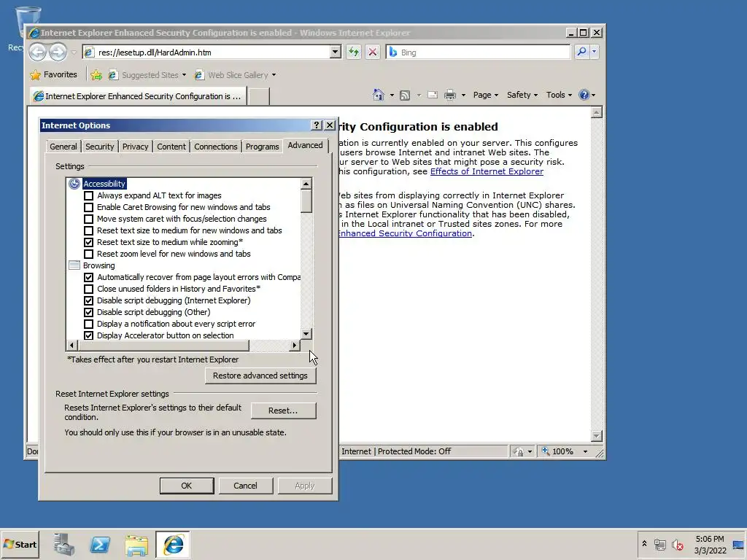747x560 pixels.
Task: Uncheck Disable script debugging (Other)
Action: (88, 312)
